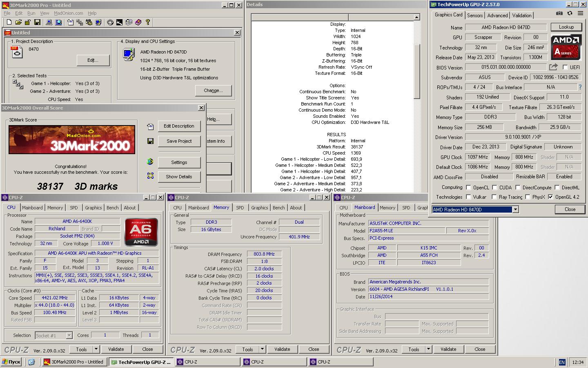This screenshot has width=588, height=368.
Task: Click the EN language indicator in tray
Action: (x=562, y=362)
